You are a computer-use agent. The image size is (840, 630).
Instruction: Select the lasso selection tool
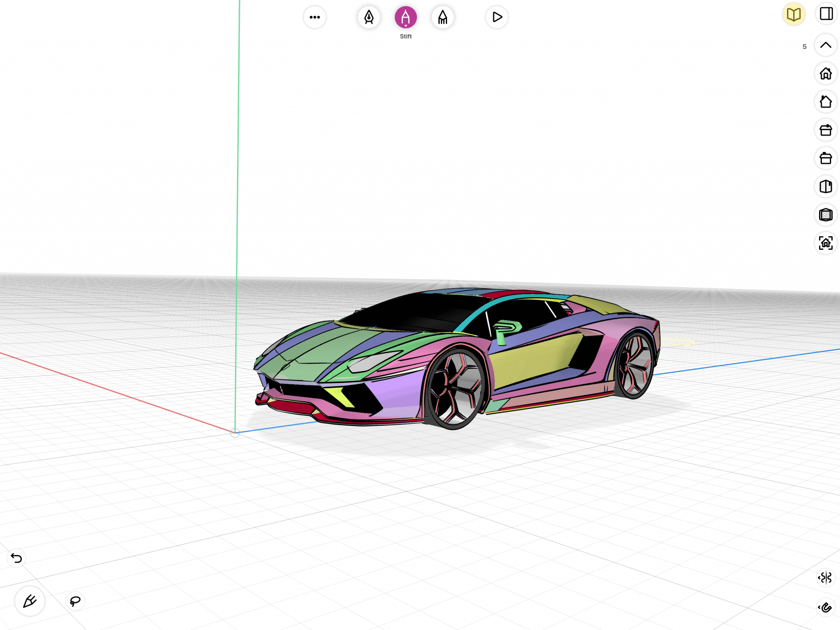pyautogui.click(x=75, y=601)
